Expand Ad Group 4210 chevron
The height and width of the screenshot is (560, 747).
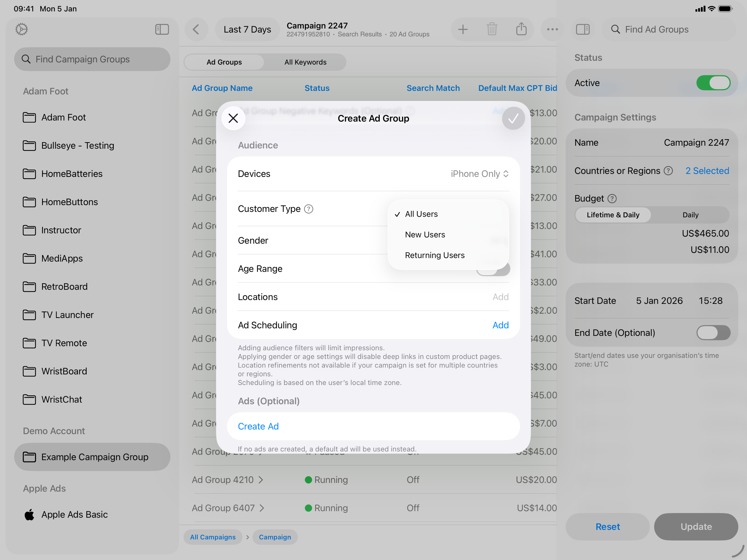(x=261, y=480)
